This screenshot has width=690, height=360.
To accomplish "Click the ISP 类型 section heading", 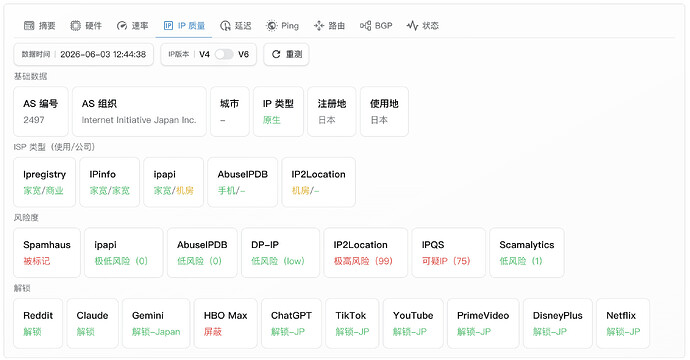I will tap(54, 147).
